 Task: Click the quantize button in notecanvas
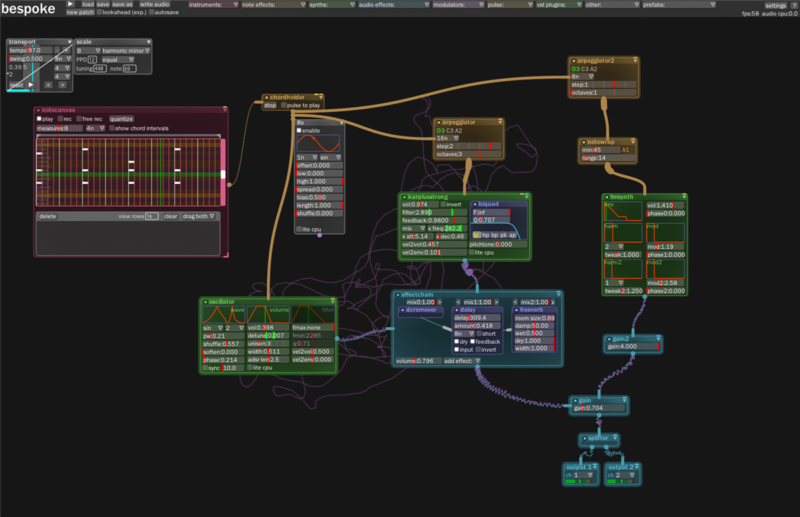[122, 118]
